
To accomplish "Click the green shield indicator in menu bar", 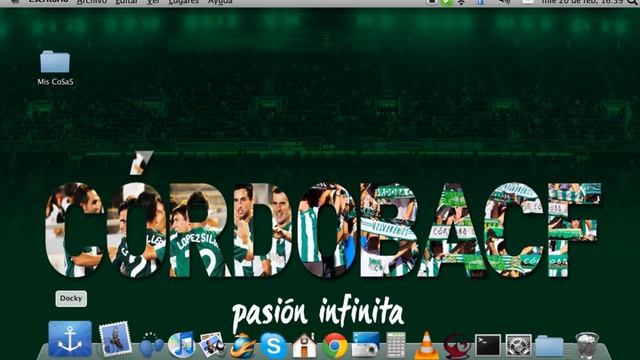I will point(447,2).
